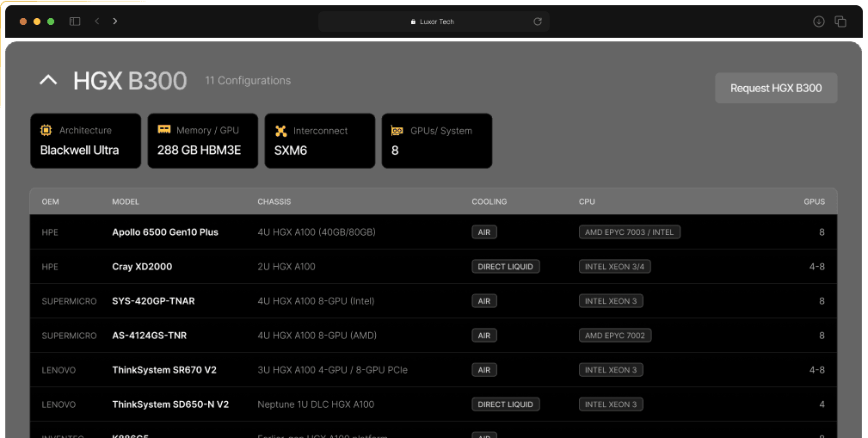This screenshot has height=438, width=868.
Task: Click the 2U HGX A100 chassis text
Action: 286,267
